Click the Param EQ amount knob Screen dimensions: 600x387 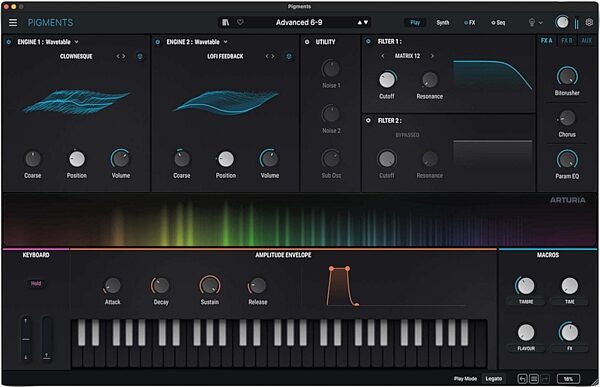click(x=567, y=159)
